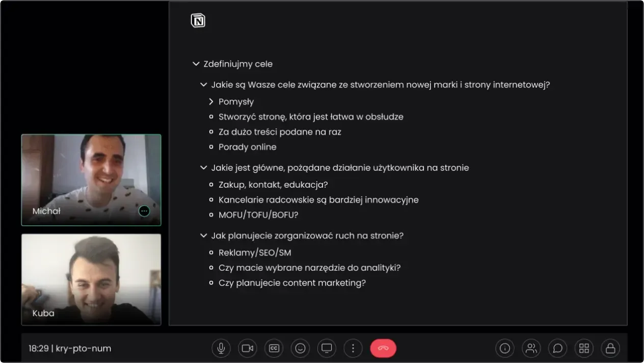This screenshot has height=363, width=644.
Task: Collapse the 'Jak planujecie zorganizować ruch' section
Action: (x=204, y=236)
